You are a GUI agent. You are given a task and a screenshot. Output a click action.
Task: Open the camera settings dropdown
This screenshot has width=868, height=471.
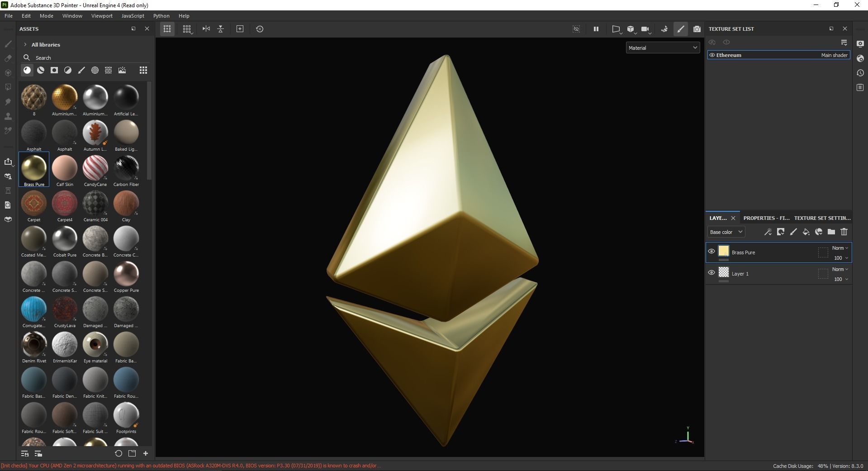[646, 29]
